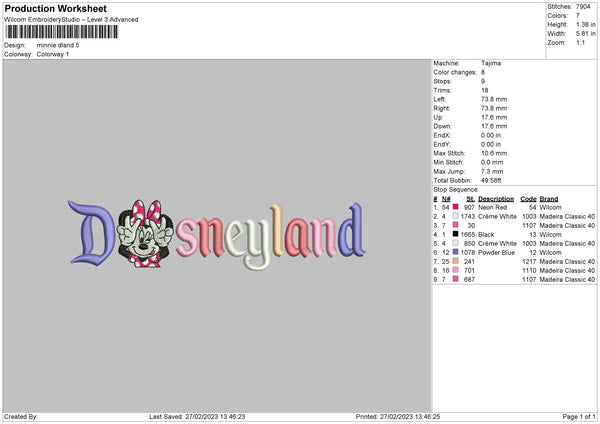This screenshot has width=600, height=424.
Task: Click the Colors value '7'
Action: click(x=578, y=16)
